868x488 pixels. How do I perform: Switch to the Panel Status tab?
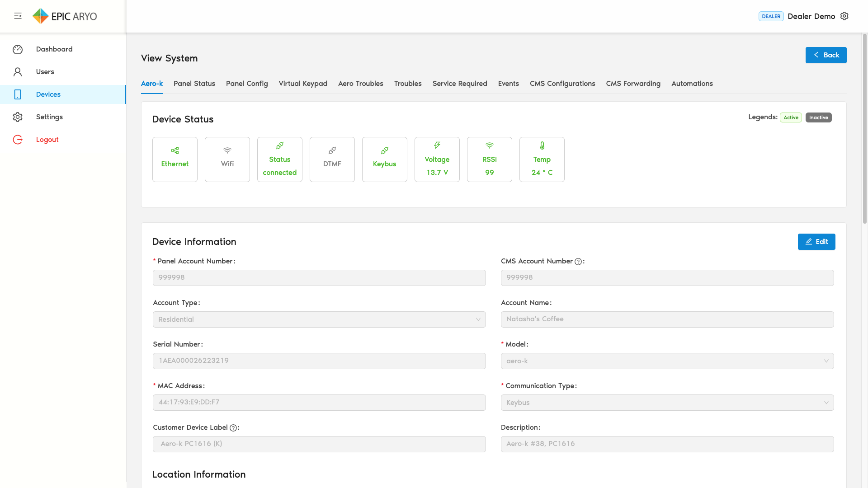tap(194, 84)
